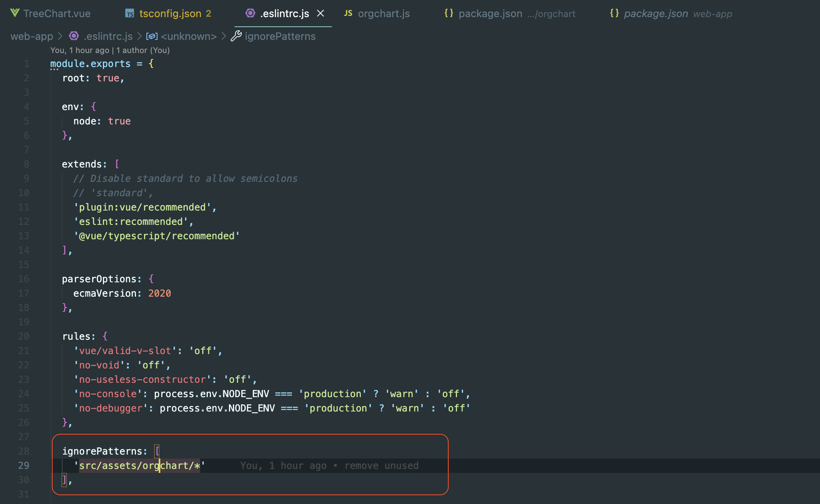Screen dimensions: 820x504
Task: Click the 'You, 1 hour ago' annotation above module.exports
Action: pyautogui.click(x=110, y=50)
